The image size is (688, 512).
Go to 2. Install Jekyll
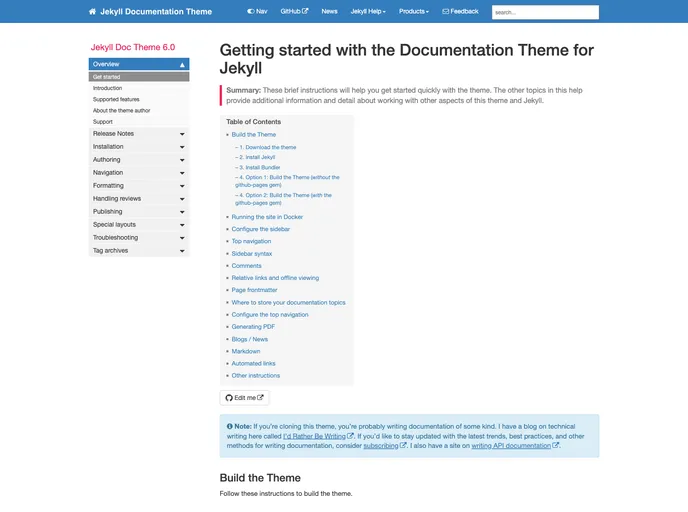pos(257,157)
